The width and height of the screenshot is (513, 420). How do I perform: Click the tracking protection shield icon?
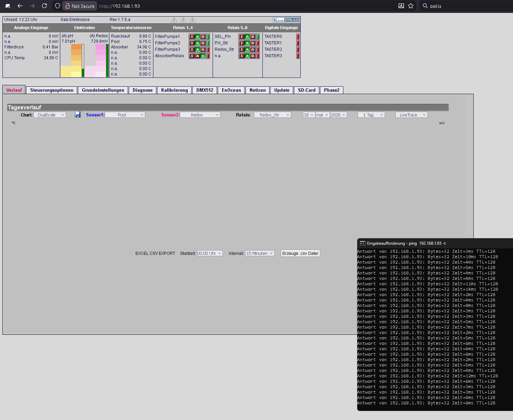[58, 6]
